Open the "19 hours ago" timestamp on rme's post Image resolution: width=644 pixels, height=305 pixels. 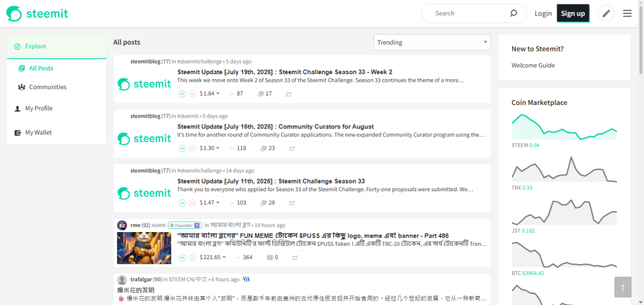[269, 225]
